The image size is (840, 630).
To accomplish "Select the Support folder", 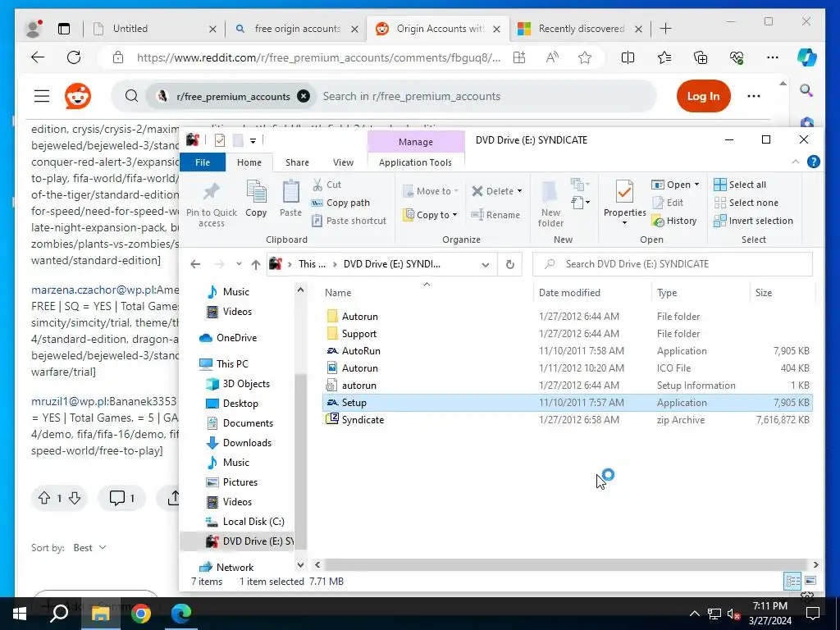I will click(x=568, y=334).
